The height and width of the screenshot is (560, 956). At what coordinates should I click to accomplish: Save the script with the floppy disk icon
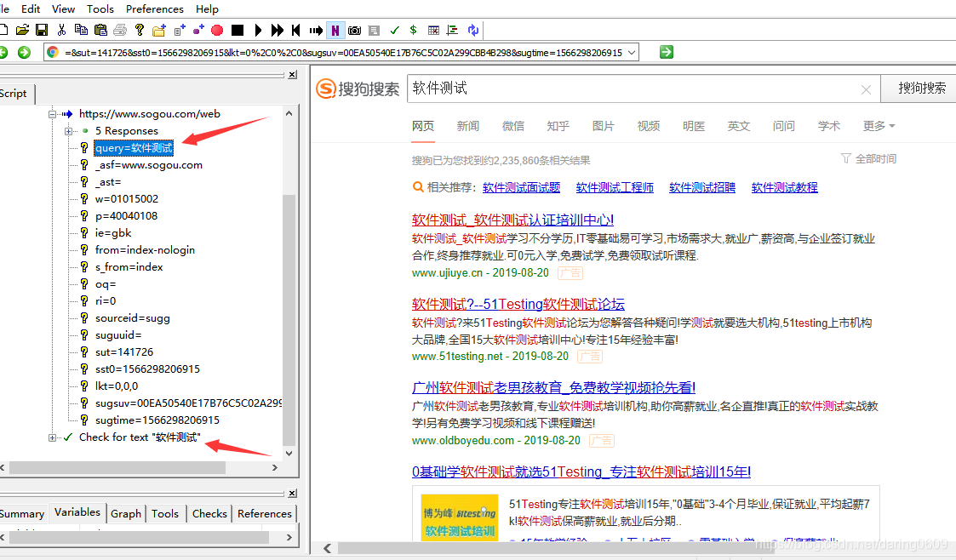pos(42,30)
